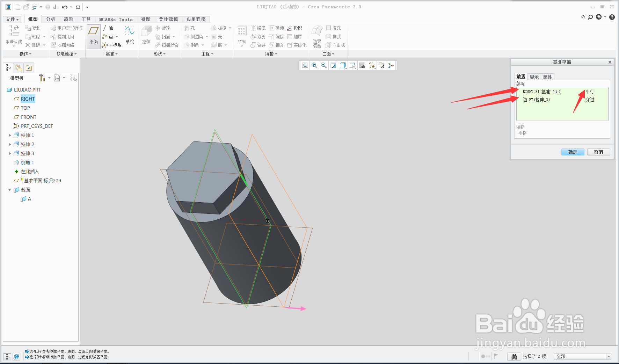Click the New file icon in quick access
The height and width of the screenshot is (364, 619).
[17, 7]
